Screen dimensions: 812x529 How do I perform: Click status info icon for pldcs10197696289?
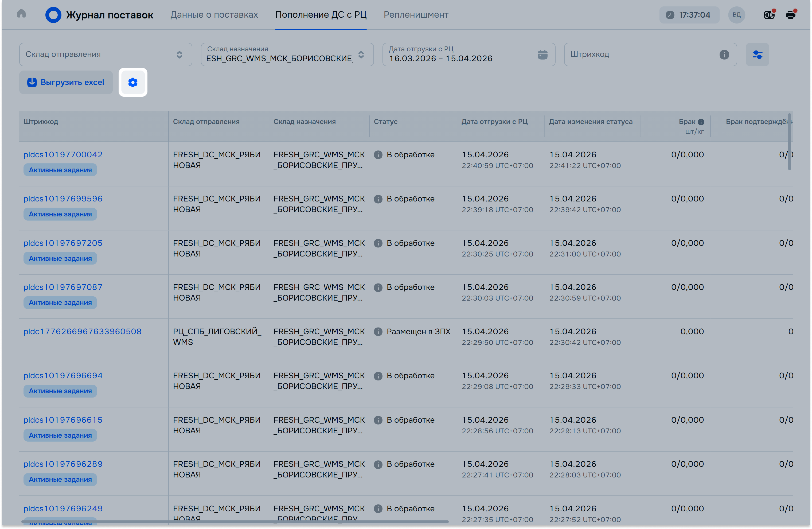click(378, 465)
